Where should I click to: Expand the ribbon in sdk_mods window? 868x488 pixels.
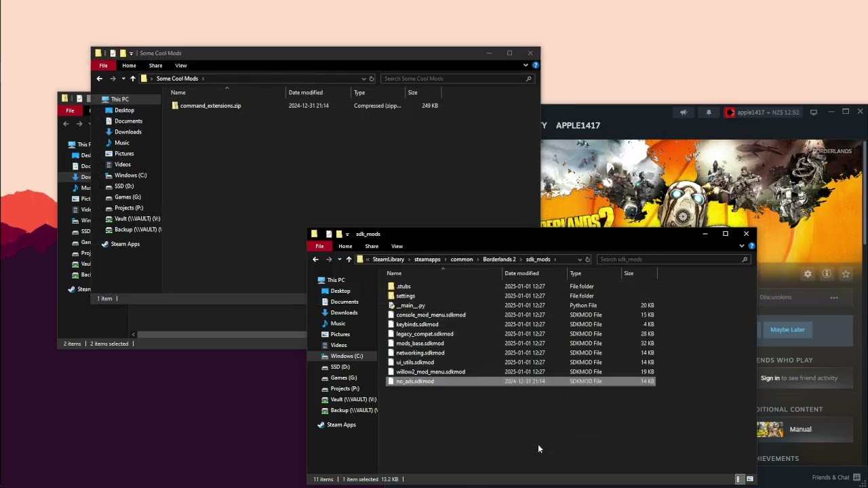[x=741, y=246]
